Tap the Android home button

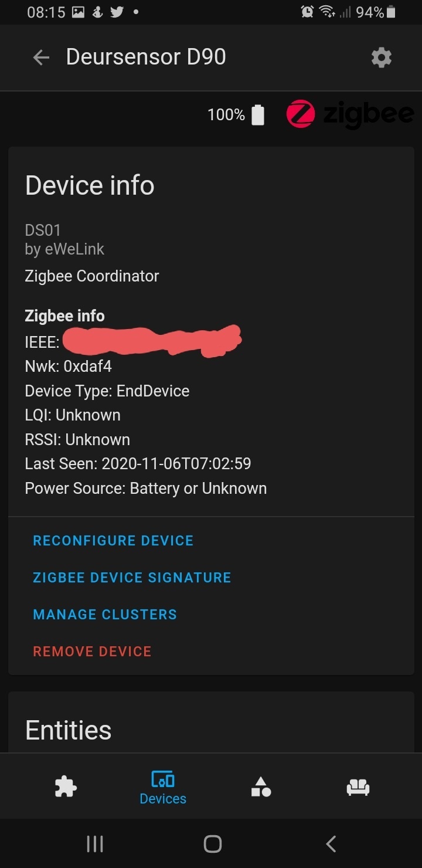(x=212, y=844)
